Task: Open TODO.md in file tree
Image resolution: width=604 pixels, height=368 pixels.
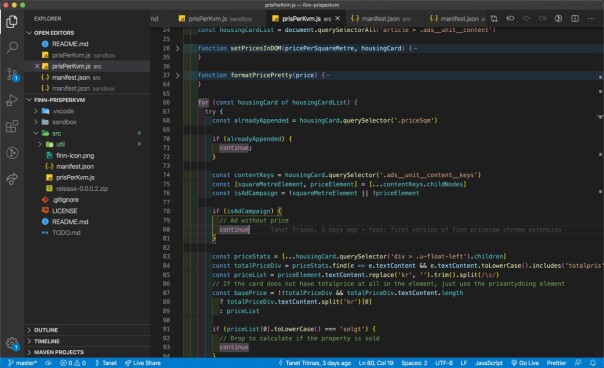Action: [x=66, y=233]
